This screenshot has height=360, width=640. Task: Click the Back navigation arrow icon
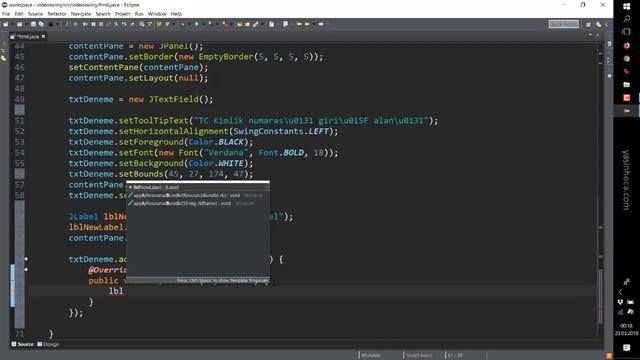point(307,24)
